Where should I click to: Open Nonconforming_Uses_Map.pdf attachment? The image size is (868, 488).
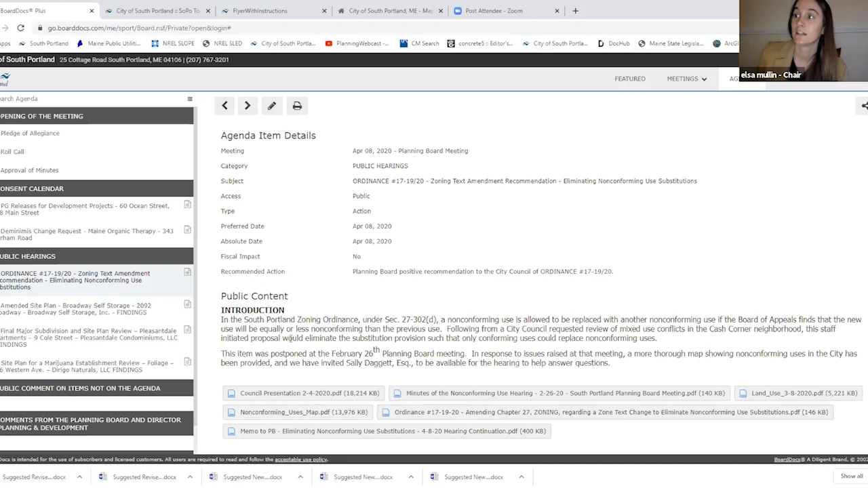tap(298, 412)
